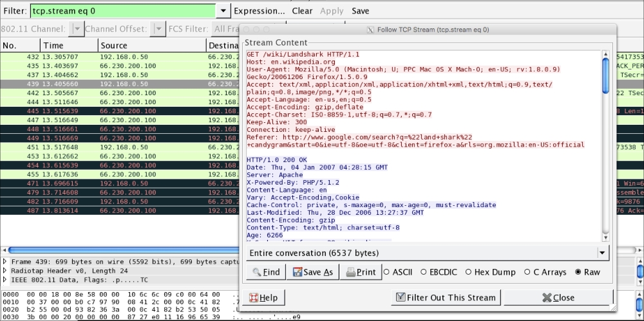The height and width of the screenshot is (321, 644).
Task: Click the tcp.stream filter input field
Action: click(122, 11)
